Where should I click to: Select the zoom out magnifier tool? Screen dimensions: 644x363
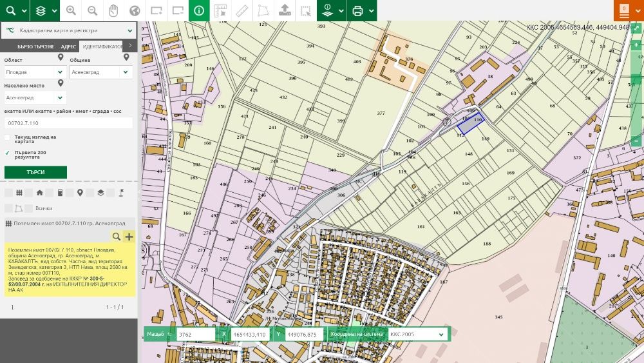click(x=92, y=11)
